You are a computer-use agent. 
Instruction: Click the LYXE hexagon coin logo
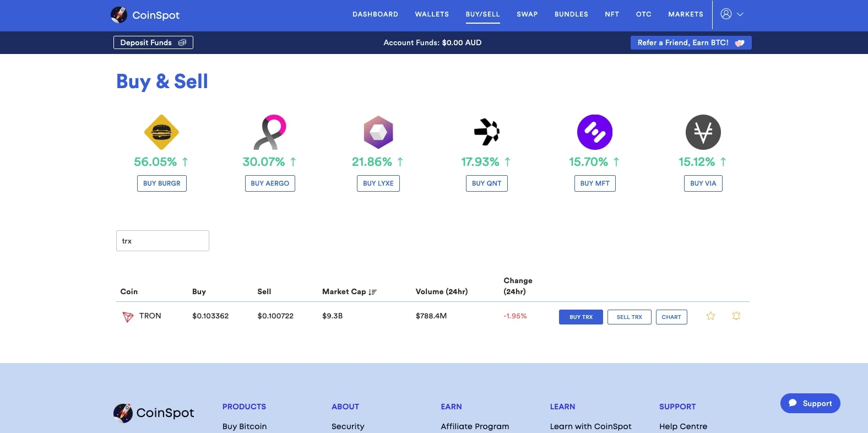378,132
